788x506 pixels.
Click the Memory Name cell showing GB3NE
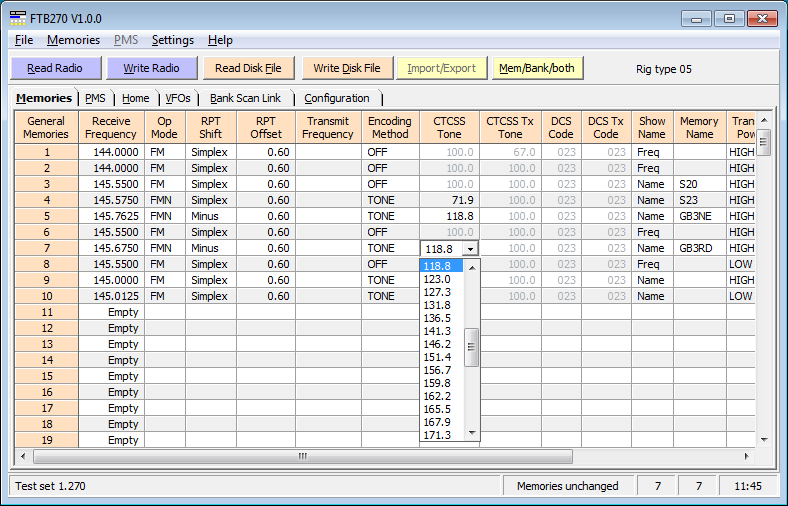pyautogui.click(x=699, y=216)
